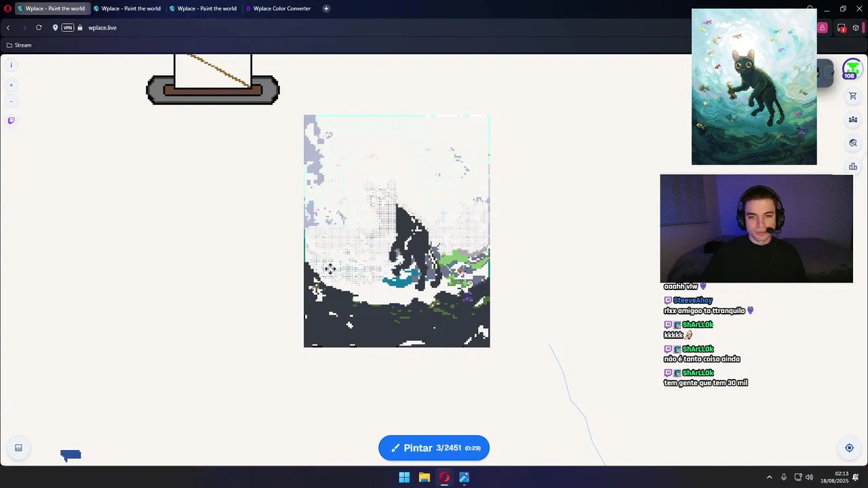Open the network tray icon
The height and width of the screenshot is (488, 868).
(797, 477)
